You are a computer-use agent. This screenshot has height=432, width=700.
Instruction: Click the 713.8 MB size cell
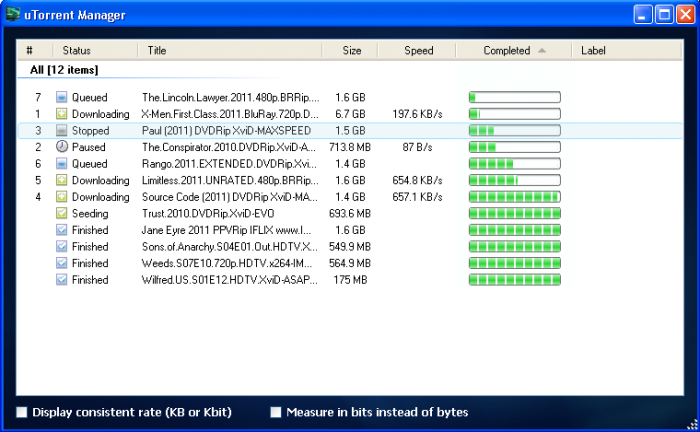[x=350, y=147]
